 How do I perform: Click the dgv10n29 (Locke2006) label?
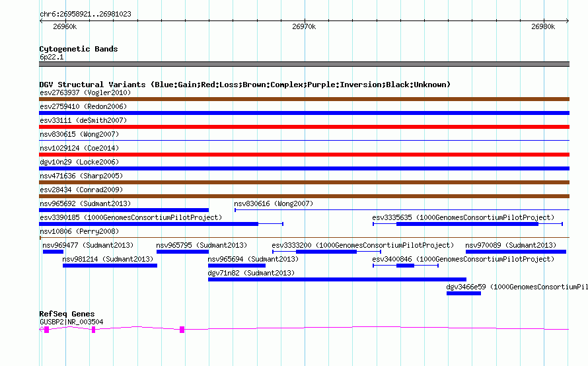(x=79, y=162)
